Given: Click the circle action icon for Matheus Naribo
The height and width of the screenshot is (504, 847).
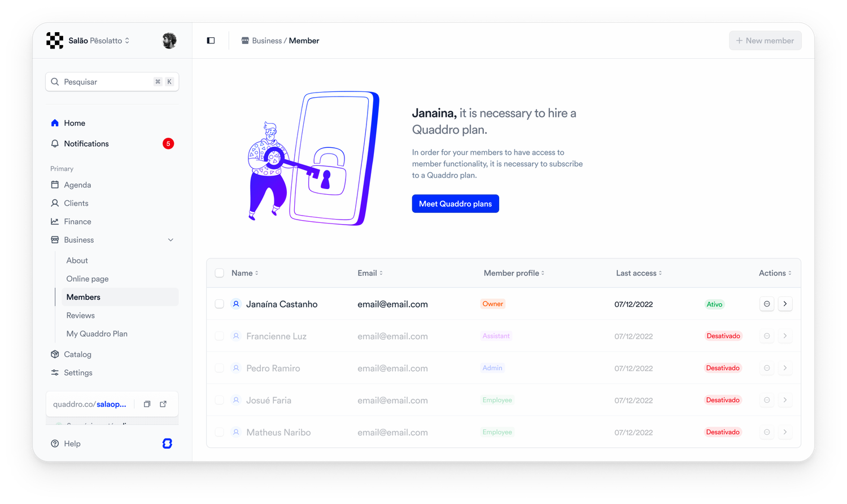Looking at the screenshot, I should [x=767, y=432].
